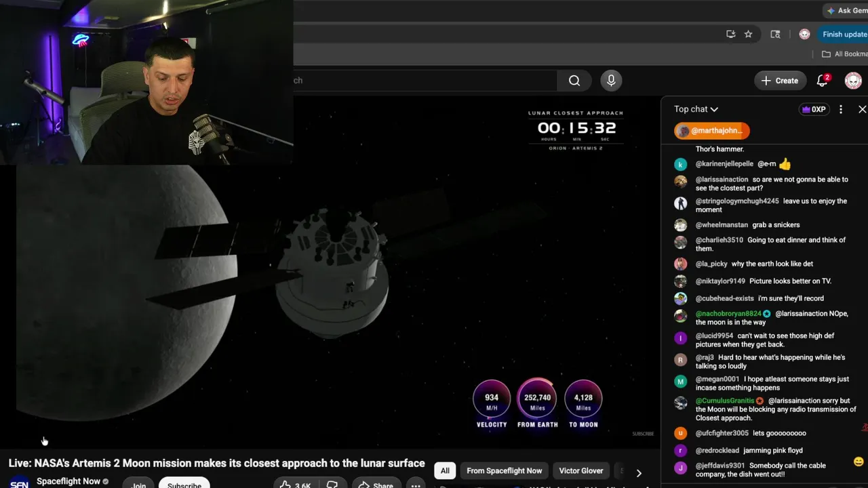Click CumulusGranitis' avatar in chat
Screen dimensions: 868x488
point(681,403)
